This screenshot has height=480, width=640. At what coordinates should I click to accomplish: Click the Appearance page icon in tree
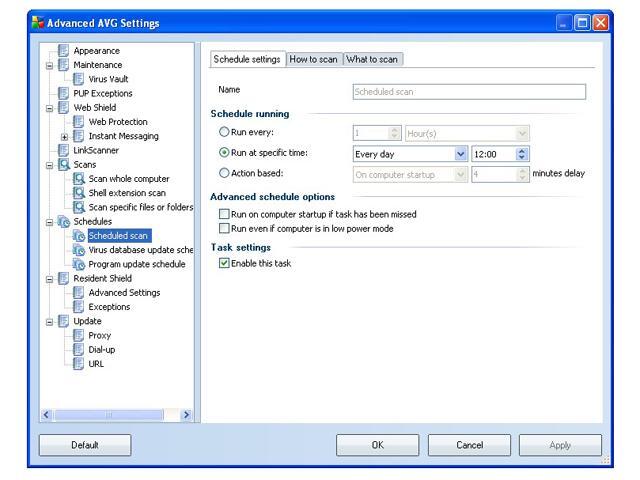63,51
